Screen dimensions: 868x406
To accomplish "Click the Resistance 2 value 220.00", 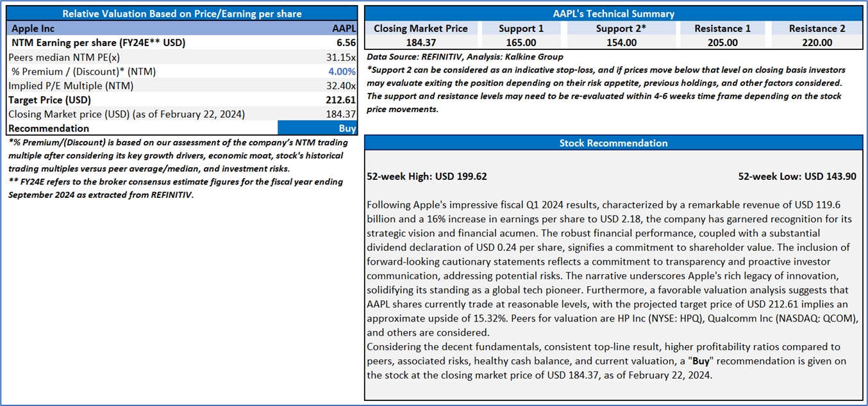I will pos(817,43).
